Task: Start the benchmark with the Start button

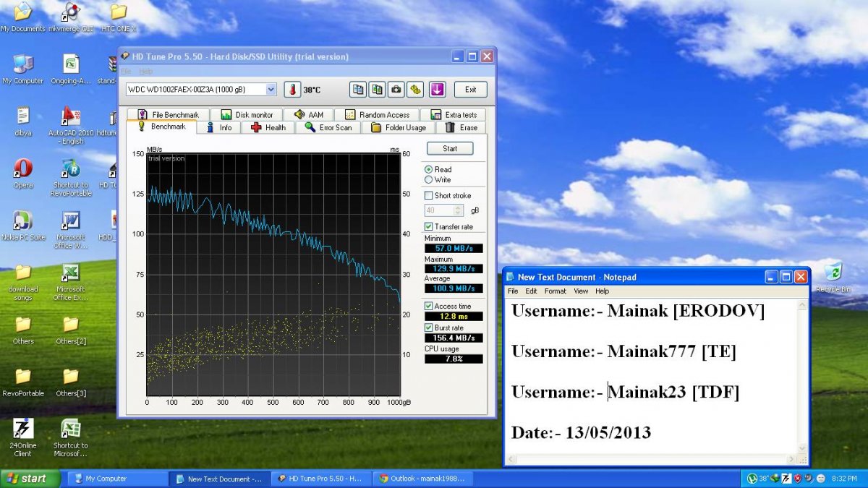Action: click(x=450, y=148)
